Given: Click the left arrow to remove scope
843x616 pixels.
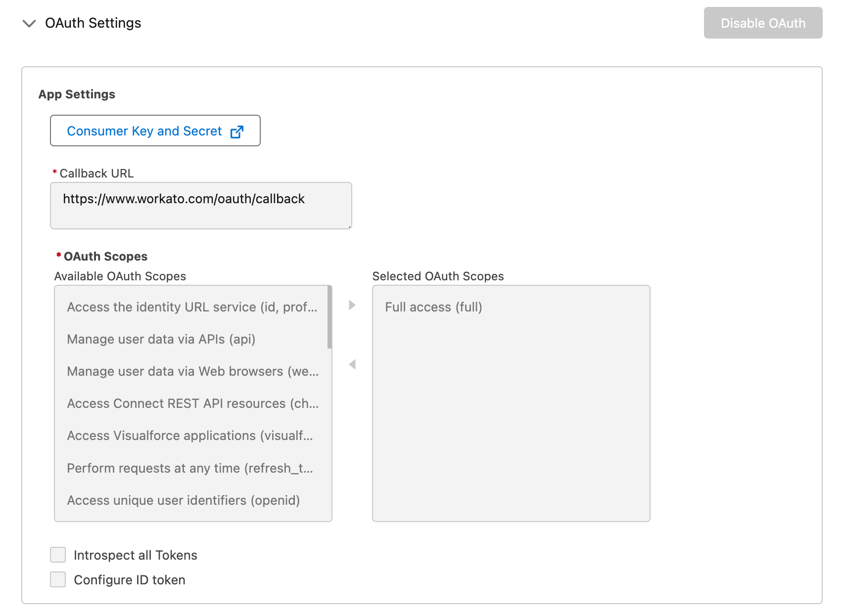Looking at the screenshot, I should 352,364.
